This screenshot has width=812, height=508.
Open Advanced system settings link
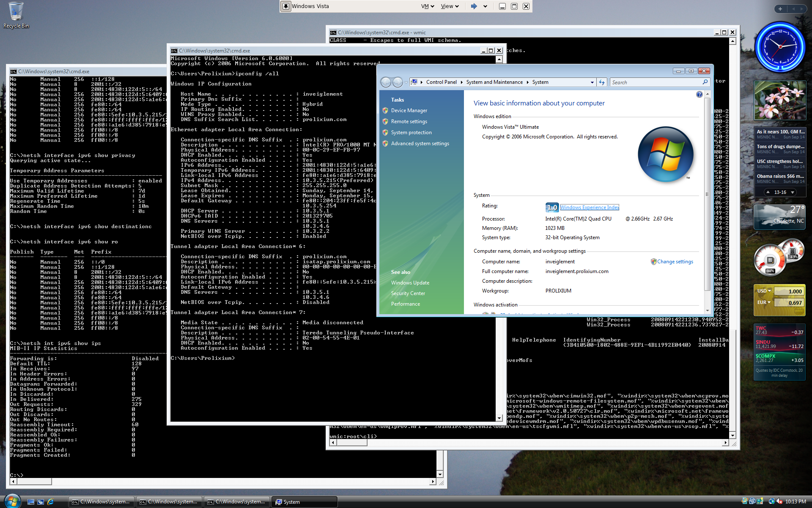(x=420, y=144)
